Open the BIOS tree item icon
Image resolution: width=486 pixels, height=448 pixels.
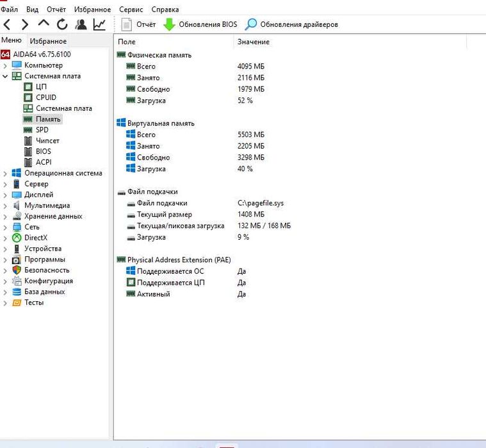(28, 151)
